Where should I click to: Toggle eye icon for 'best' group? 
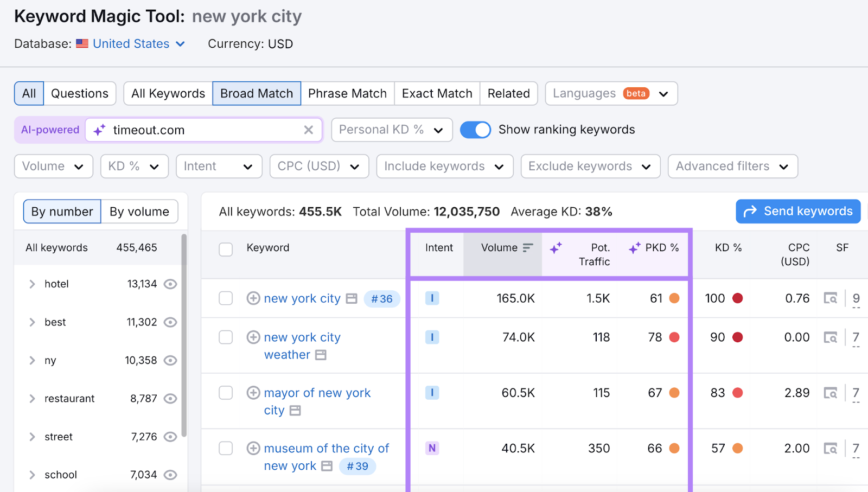(170, 322)
